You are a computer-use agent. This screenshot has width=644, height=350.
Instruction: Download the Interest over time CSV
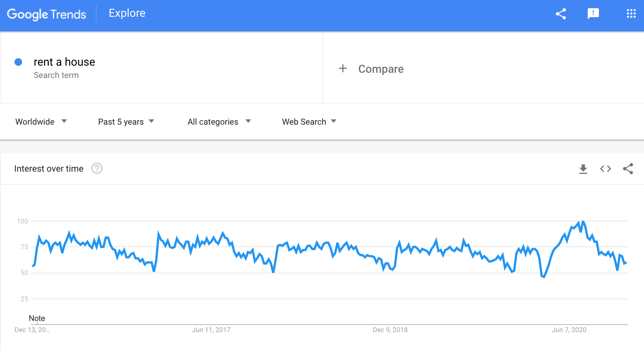click(583, 169)
